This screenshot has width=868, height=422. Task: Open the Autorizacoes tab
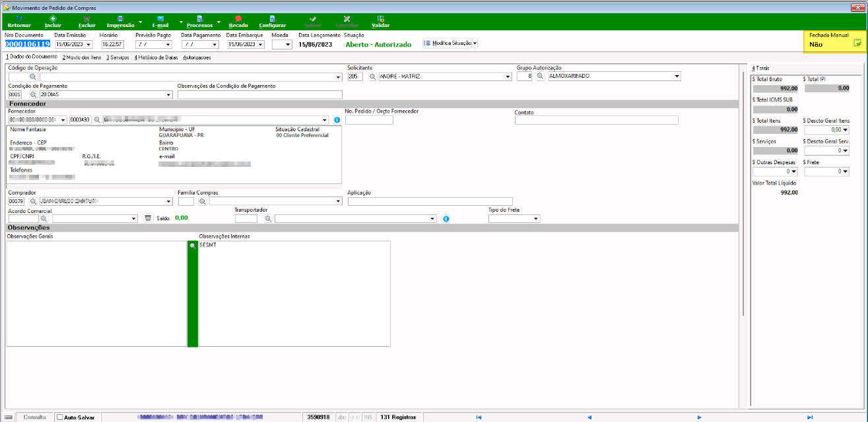tap(197, 57)
